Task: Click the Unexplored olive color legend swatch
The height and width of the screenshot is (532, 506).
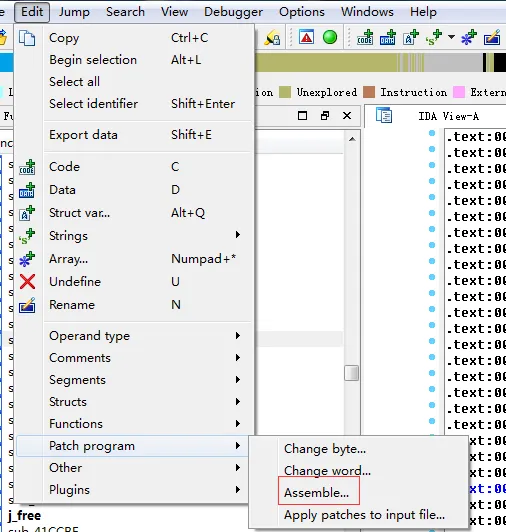Action: 285,92
